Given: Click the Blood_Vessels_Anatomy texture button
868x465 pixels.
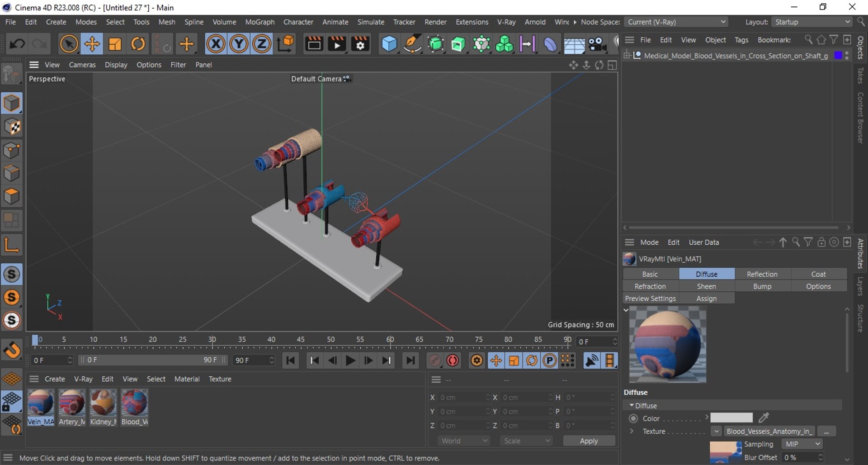Looking at the screenshot, I should (x=769, y=431).
